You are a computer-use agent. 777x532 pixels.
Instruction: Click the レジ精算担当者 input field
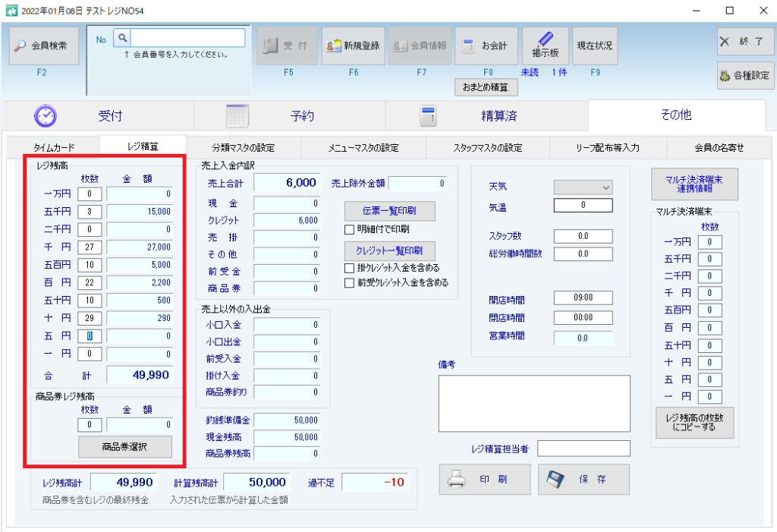(x=584, y=449)
